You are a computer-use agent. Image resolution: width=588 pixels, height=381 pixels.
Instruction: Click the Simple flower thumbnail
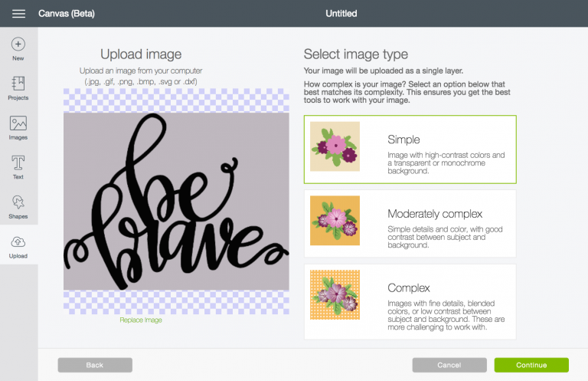pos(335,146)
